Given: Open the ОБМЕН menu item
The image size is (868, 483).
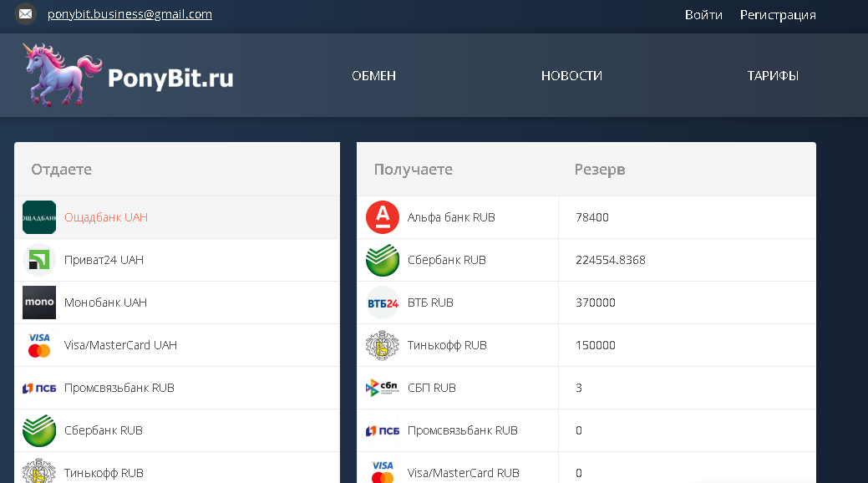Looking at the screenshot, I should click(373, 76).
